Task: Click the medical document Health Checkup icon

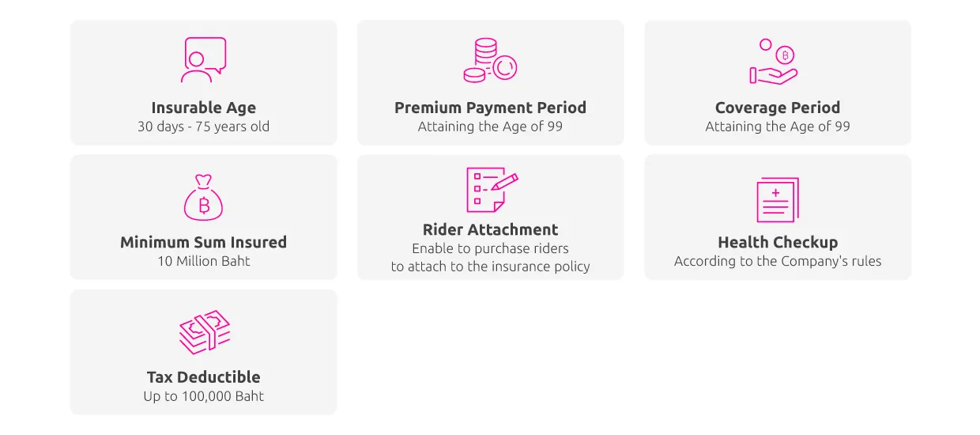Action: click(x=778, y=199)
